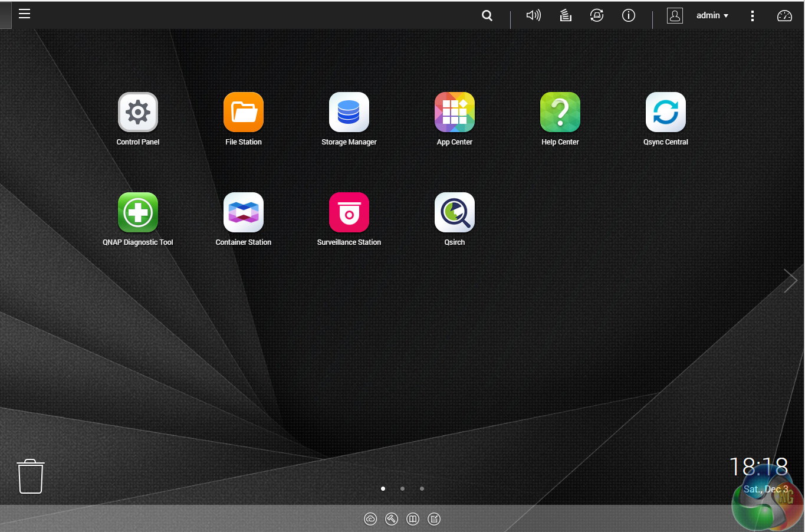Viewport: 805px width, 532px height.
Task: Launch Control Panel from the desktop
Action: [x=138, y=112]
